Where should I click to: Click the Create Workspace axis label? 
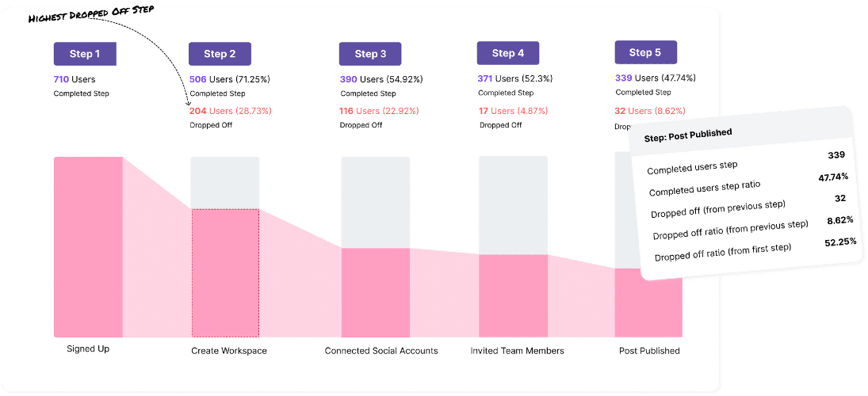click(x=229, y=351)
